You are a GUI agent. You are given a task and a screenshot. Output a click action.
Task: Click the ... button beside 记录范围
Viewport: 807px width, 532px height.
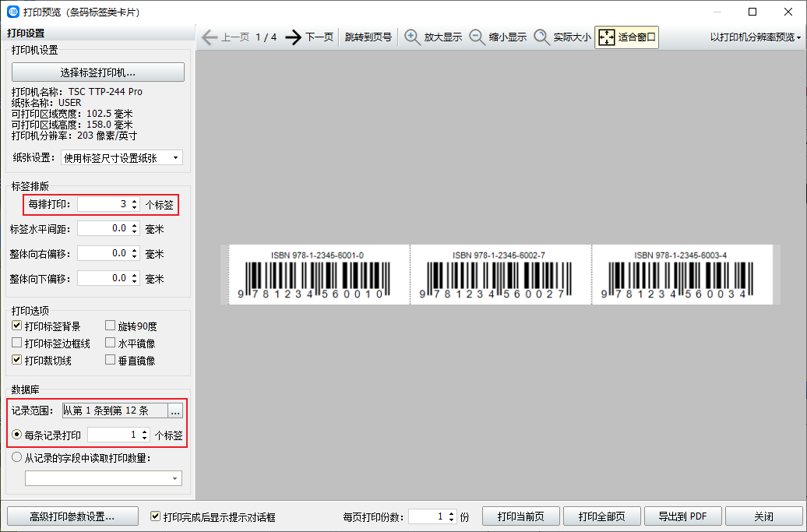click(175, 410)
